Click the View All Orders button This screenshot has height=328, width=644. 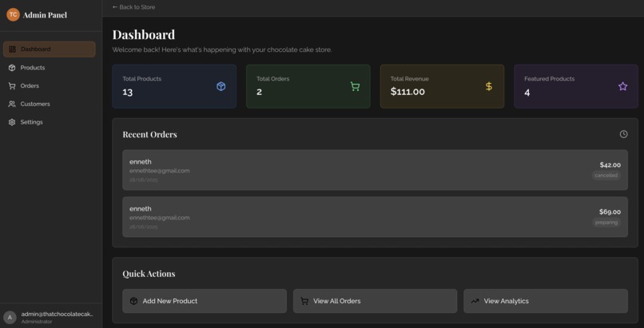pos(375,301)
